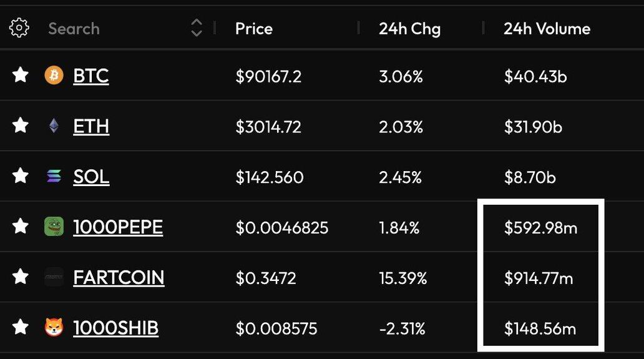Remove SOL from favorites via star

tap(21, 177)
